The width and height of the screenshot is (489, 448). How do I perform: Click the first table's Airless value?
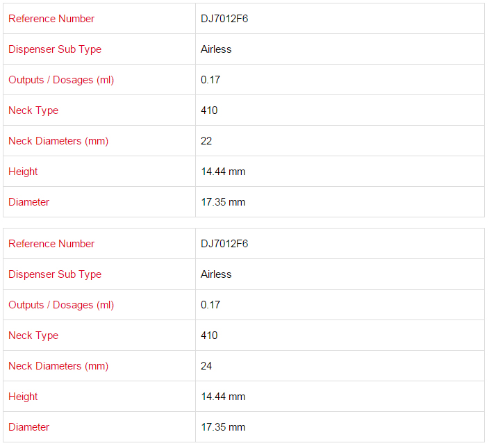point(216,49)
